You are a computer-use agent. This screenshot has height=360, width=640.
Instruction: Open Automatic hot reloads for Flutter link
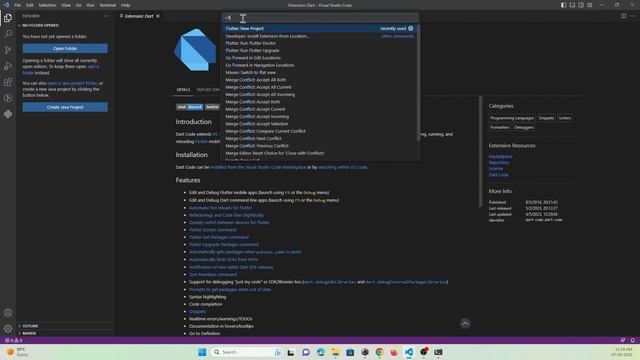pyautogui.click(x=220, y=208)
